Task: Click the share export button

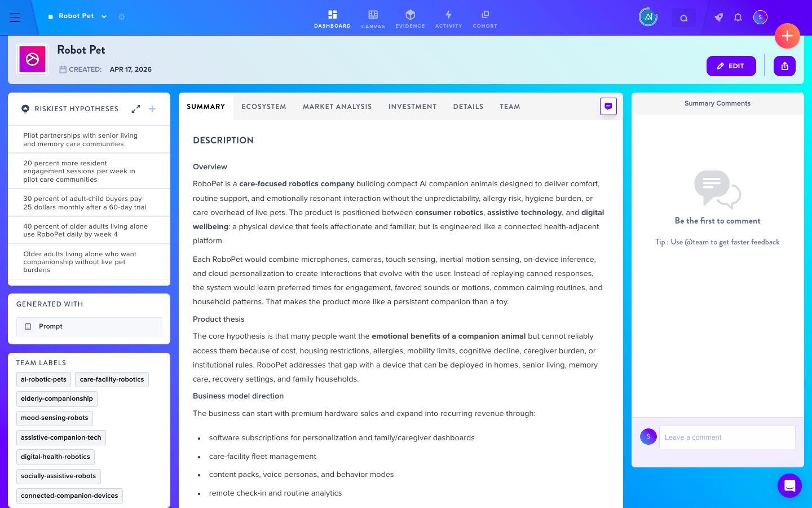Action: (785, 66)
